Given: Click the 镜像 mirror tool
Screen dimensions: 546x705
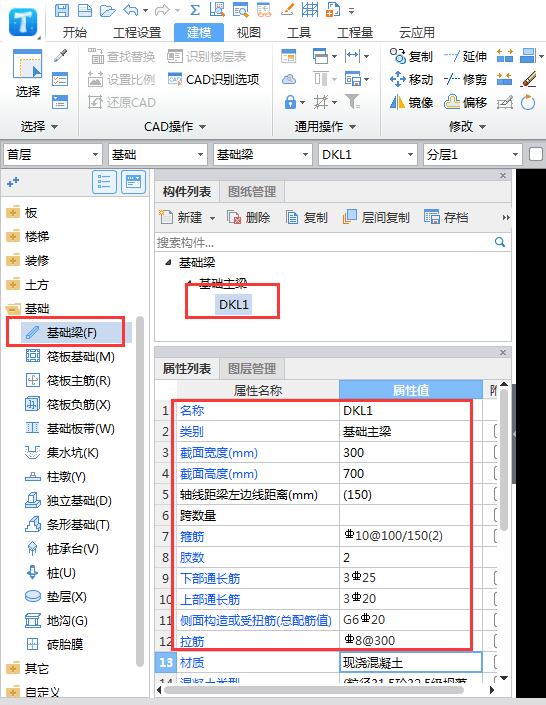Looking at the screenshot, I should click(x=411, y=103).
